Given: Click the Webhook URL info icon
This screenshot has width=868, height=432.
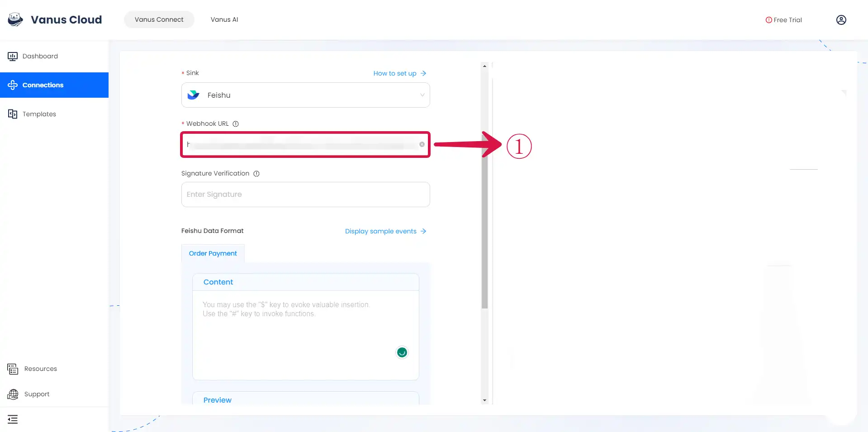Looking at the screenshot, I should [236, 124].
